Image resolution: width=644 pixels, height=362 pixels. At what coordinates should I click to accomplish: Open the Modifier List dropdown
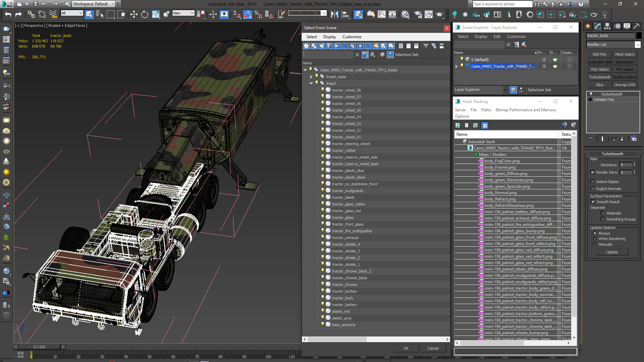[638, 45]
